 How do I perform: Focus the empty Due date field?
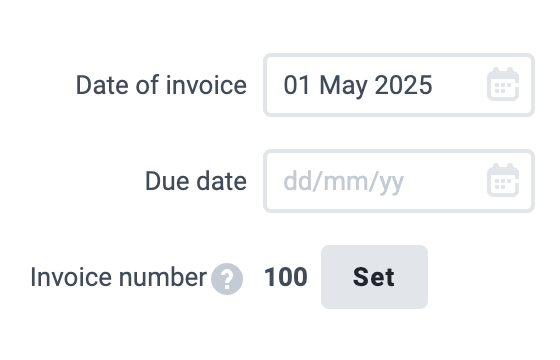click(x=399, y=181)
